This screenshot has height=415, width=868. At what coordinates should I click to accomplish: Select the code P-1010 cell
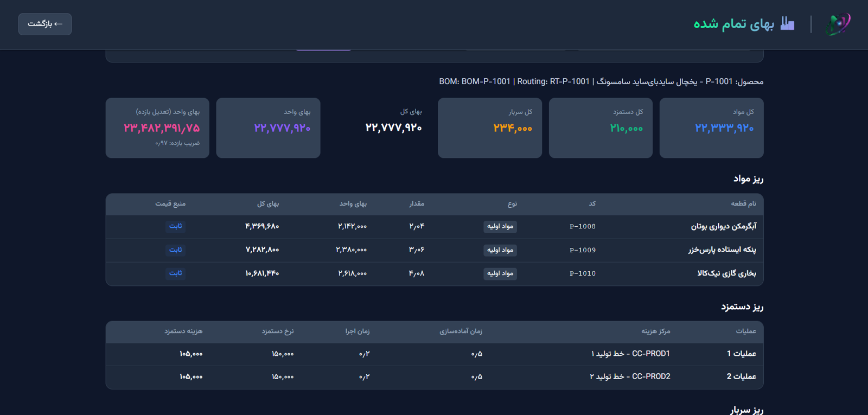583,273
